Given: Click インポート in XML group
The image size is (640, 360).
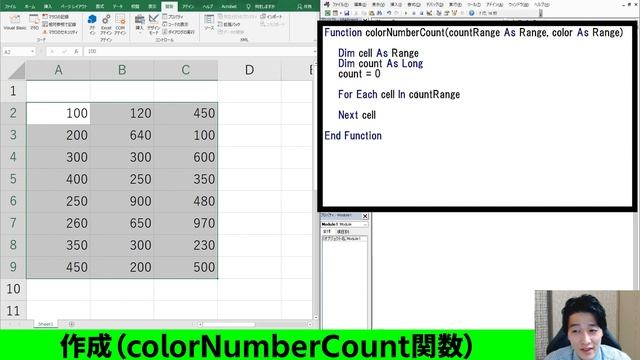Looking at the screenshot, I should (x=271, y=17).
